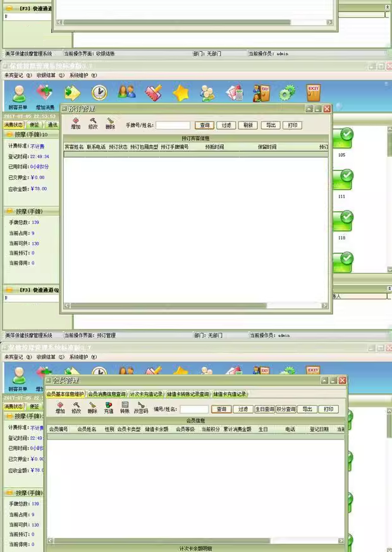
Task: Click 积分查询 button in 会员管理
Action: tap(286, 409)
